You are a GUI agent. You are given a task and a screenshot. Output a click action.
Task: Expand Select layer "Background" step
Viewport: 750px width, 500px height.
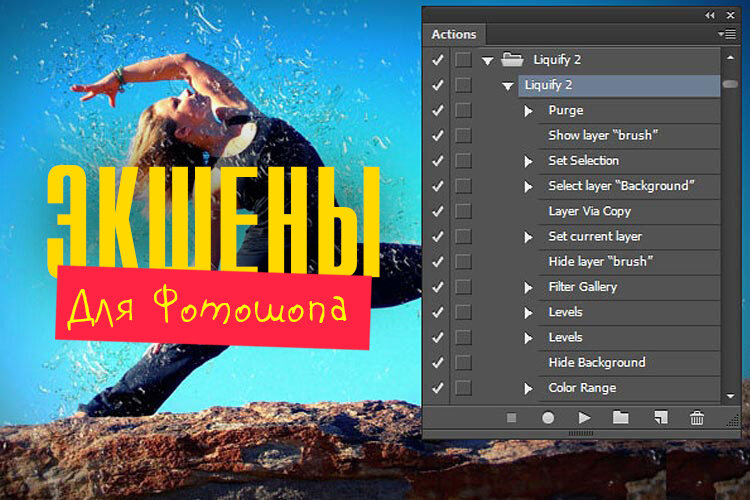[528, 187]
